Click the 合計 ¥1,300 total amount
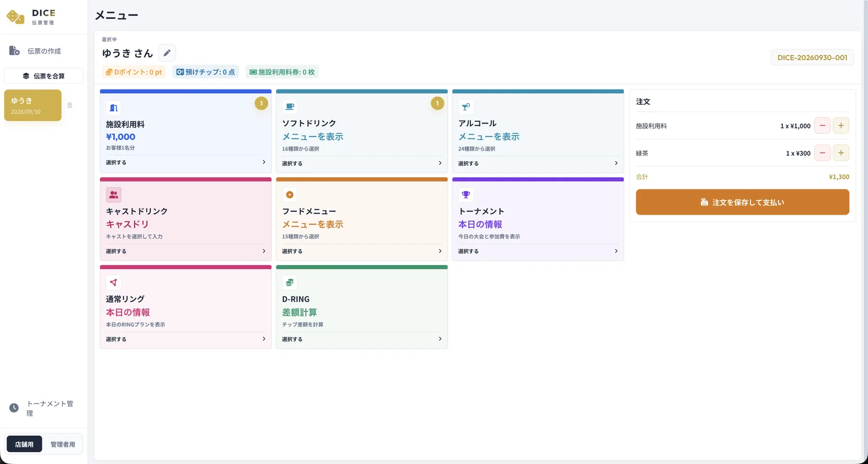The width and height of the screenshot is (868, 464). pyautogui.click(x=839, y=177)
